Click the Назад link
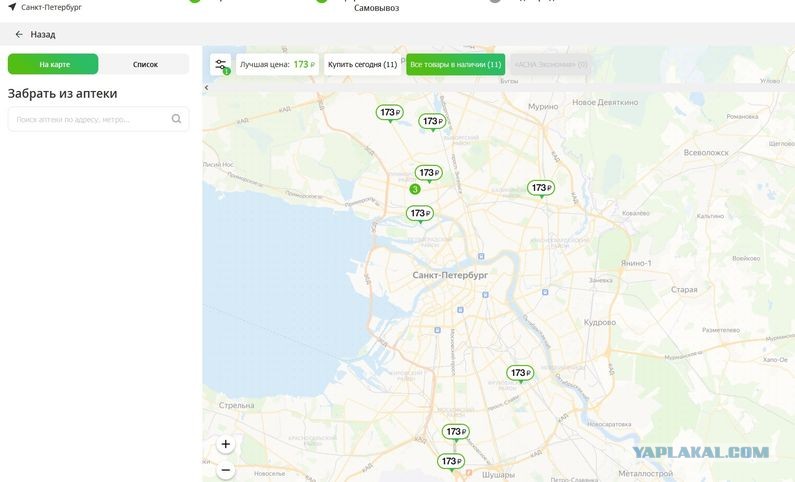 coord(42,34)
